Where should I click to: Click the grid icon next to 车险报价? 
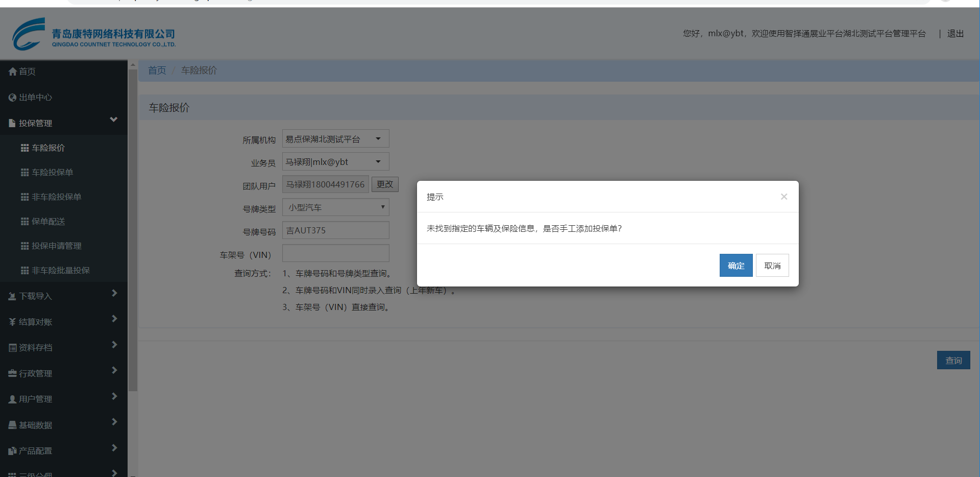click(x=24, y=148)
